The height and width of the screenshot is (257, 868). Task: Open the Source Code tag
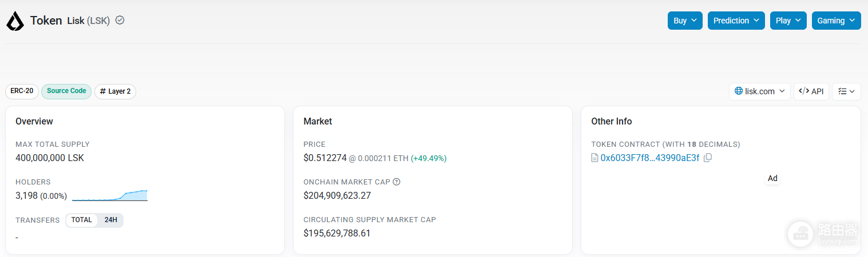coord(66,91)
